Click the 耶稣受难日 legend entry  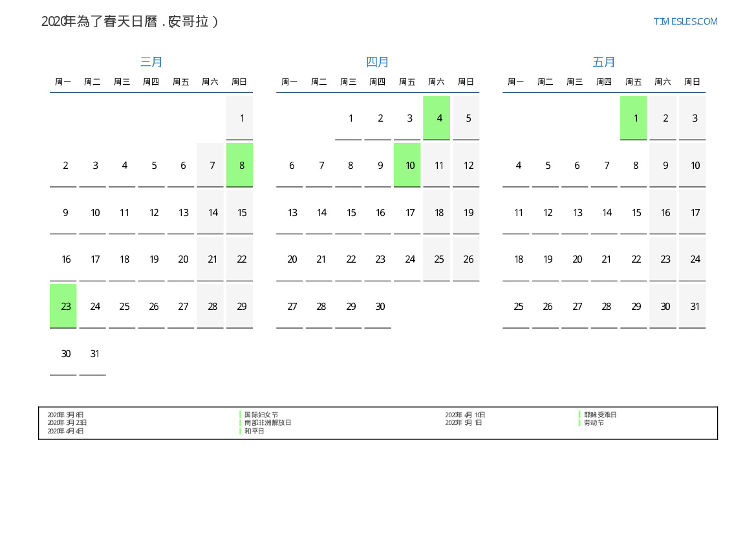600,415
